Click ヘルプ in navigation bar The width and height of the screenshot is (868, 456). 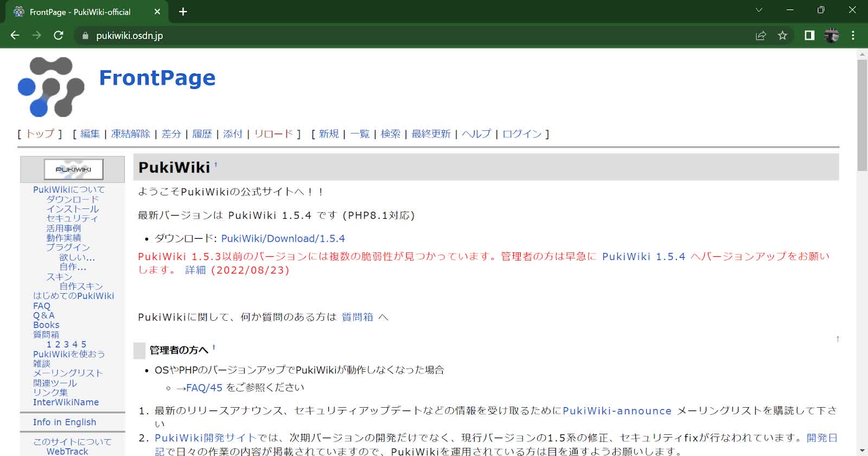click(x=476, y=134)
